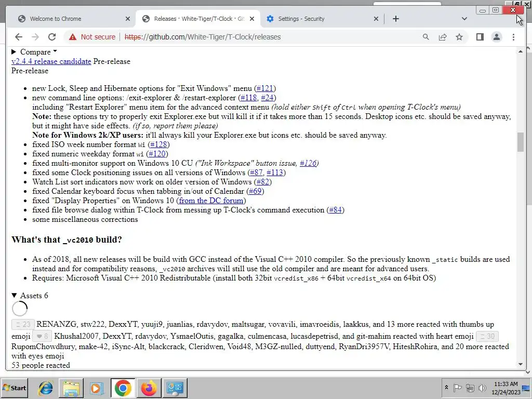This screenshot has height=399, width=532.
Task: Click the page scrollbar down arrow
Action: [x=521, y=364]
